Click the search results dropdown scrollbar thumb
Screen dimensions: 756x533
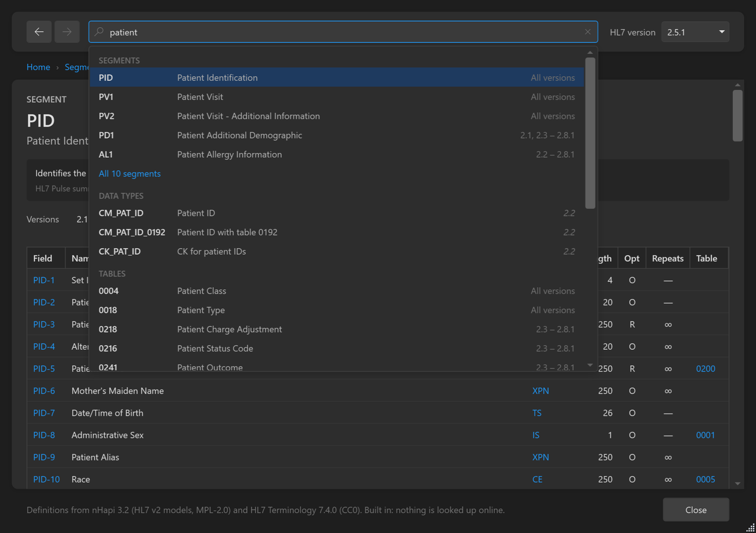(x=590, y=133)
